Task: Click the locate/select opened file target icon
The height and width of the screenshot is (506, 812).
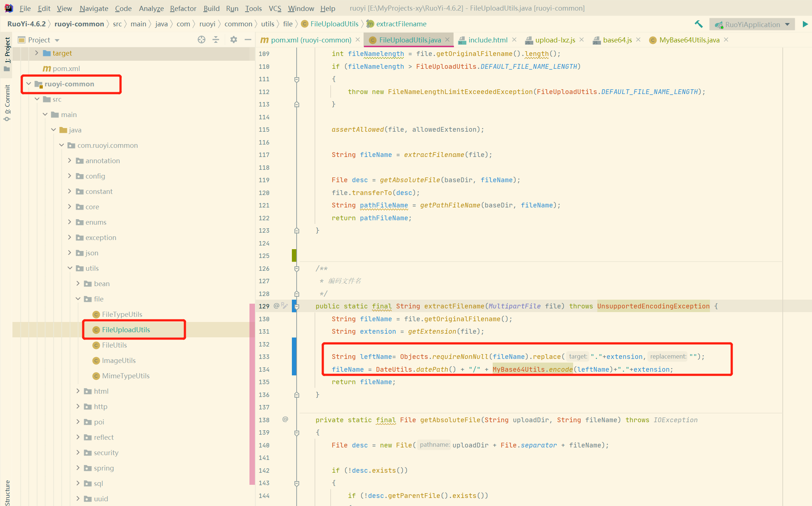Action: (202, 40)
